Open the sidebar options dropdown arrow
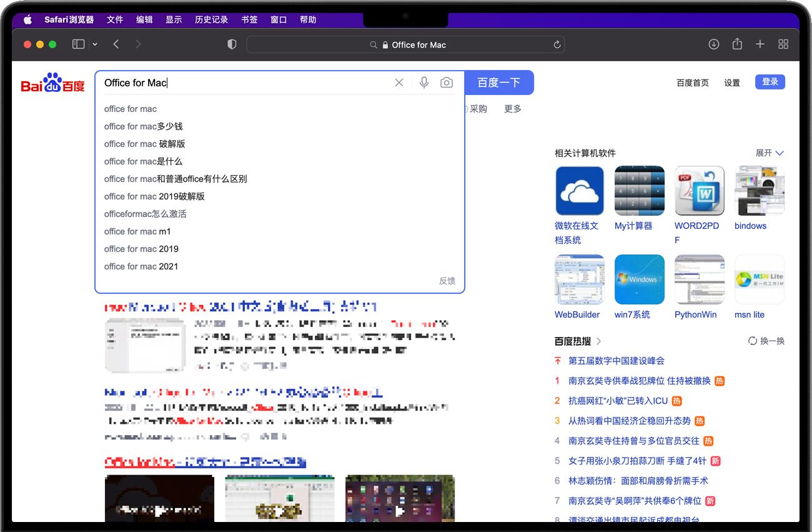The width and height of the screenshot is (812, 532). pos(95,44)
